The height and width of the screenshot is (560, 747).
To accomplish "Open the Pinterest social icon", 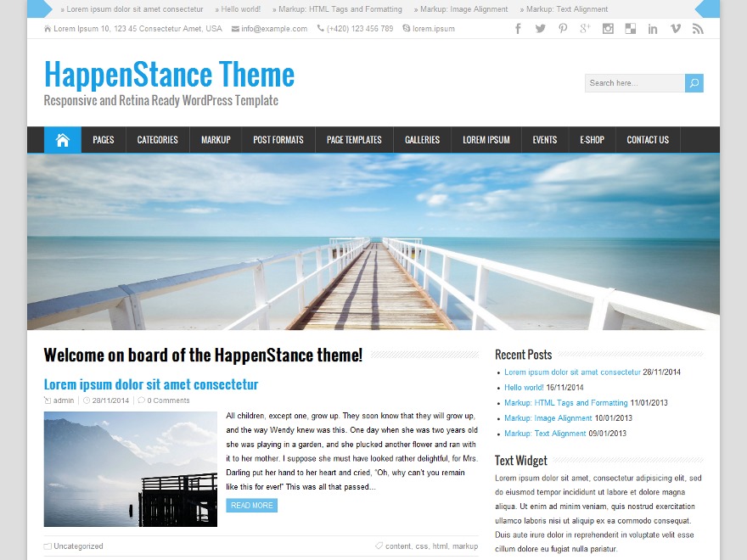I will (x=563, y=29).
